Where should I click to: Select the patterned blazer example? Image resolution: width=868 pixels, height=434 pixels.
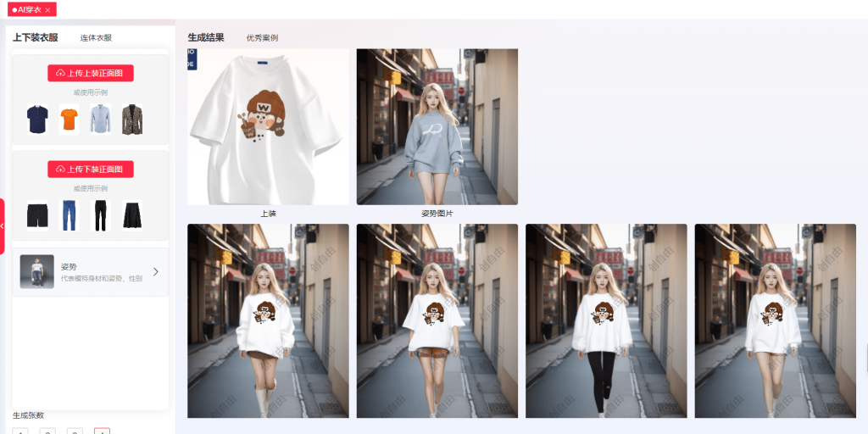(x=131, y=120)
